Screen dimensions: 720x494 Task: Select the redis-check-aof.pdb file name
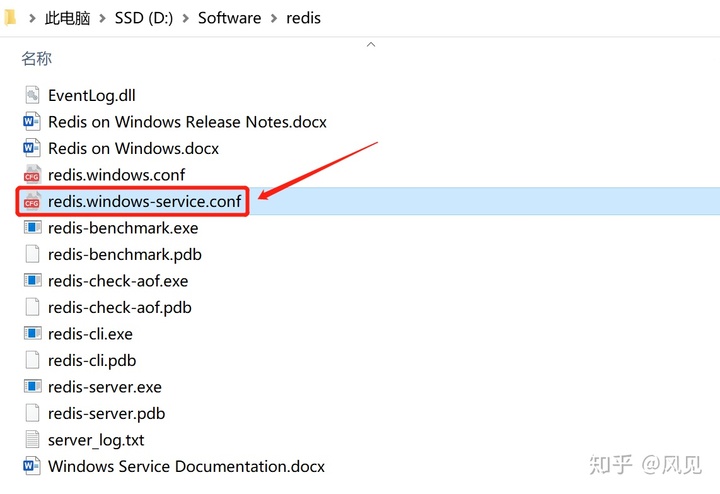pos(120,308)
